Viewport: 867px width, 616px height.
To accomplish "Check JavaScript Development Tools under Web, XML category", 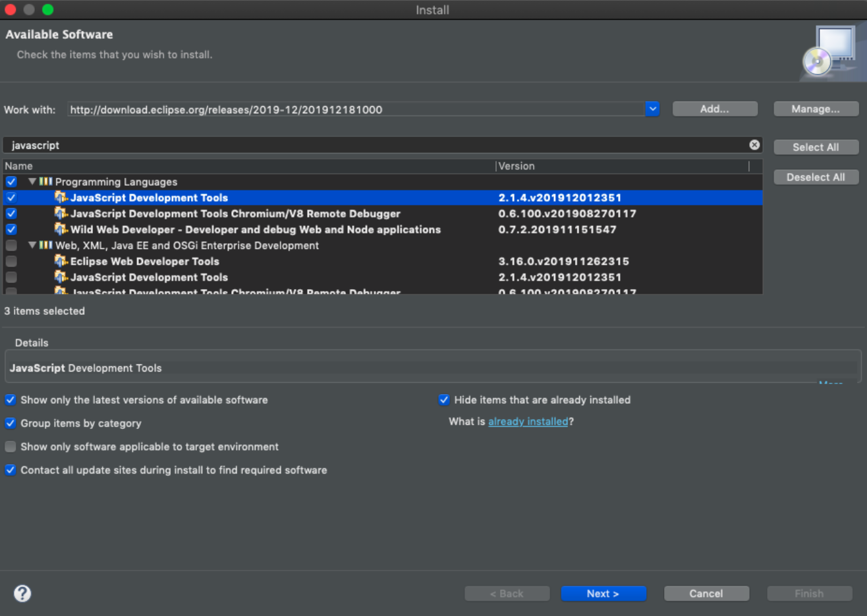I will pyautogui.click(x=11, y=277).
